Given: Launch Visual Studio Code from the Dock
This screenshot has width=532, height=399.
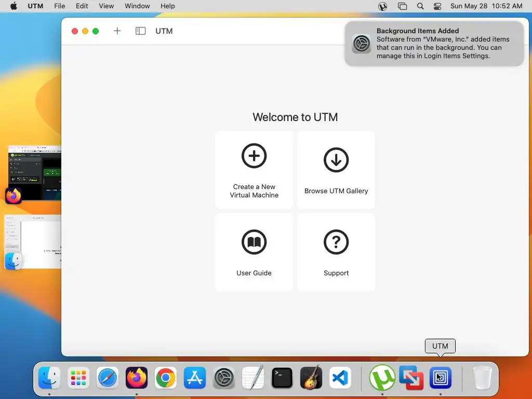Looking at the screenshot, I should (340, 378).
